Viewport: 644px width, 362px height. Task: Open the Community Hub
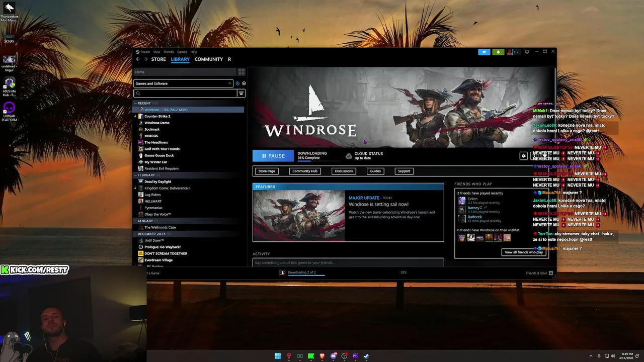[305, 171]
